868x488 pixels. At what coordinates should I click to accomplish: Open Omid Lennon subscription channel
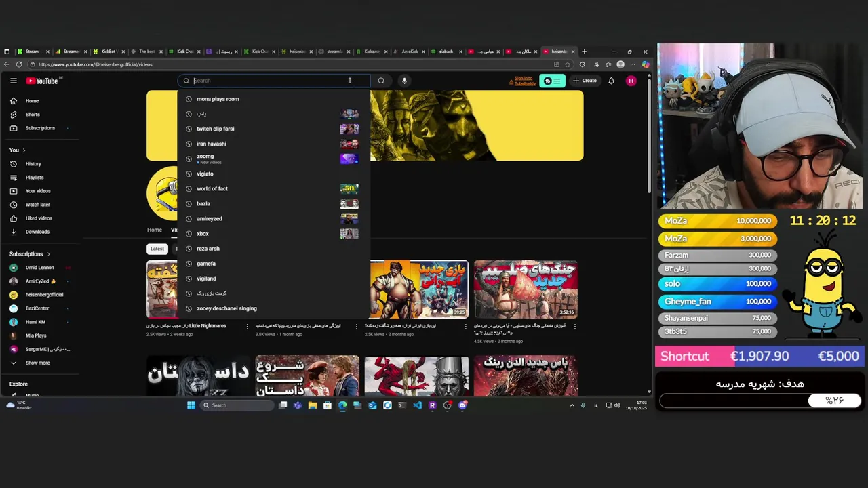point(39,268)
